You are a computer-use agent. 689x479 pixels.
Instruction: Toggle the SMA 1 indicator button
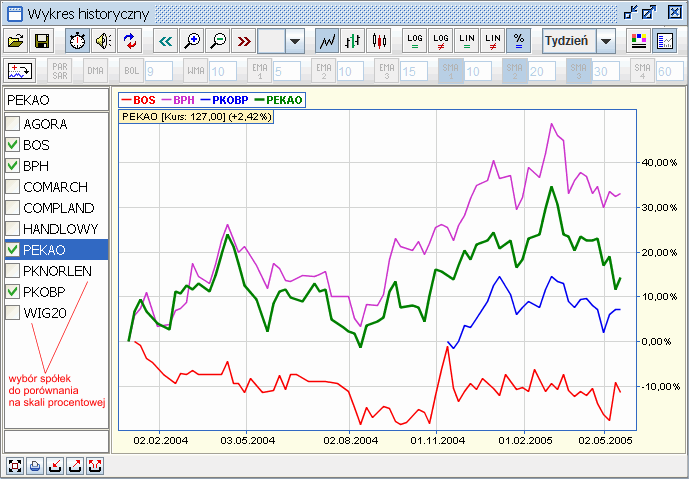pyautogui.click(x=451, y=71)
